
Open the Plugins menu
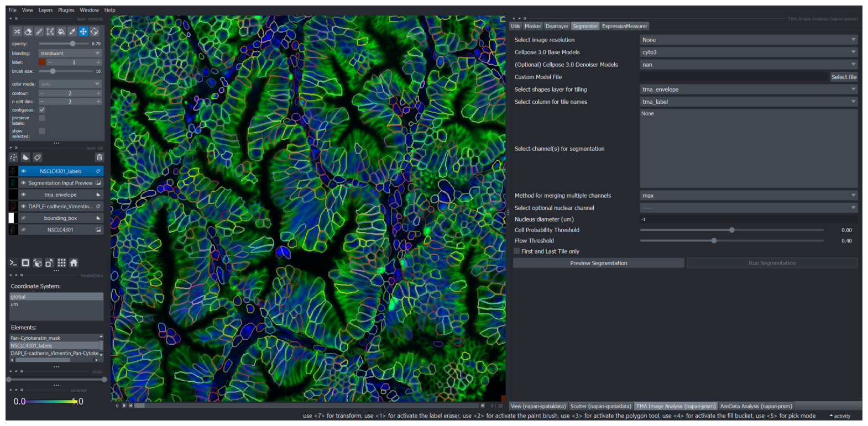pyautogui.click(x=66, y=10)
